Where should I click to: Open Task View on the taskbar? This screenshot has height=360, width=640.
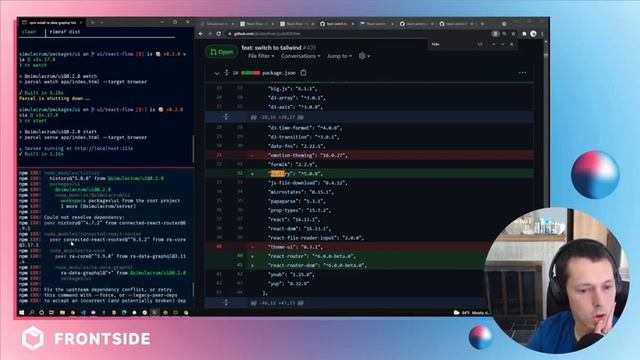(x=52, y=313)
